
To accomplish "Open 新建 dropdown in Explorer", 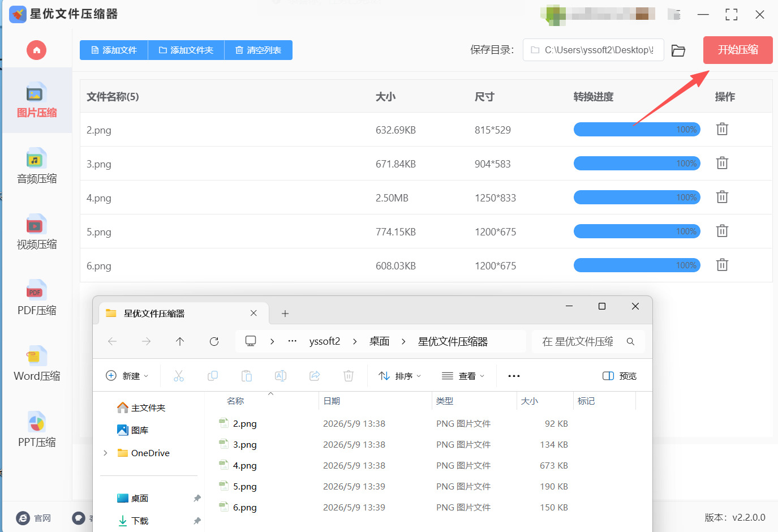I will [127, 376].
